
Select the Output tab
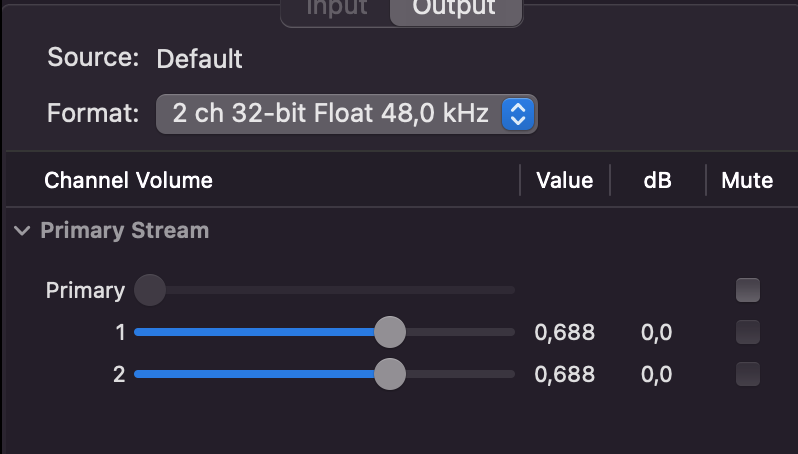(454, 8)
